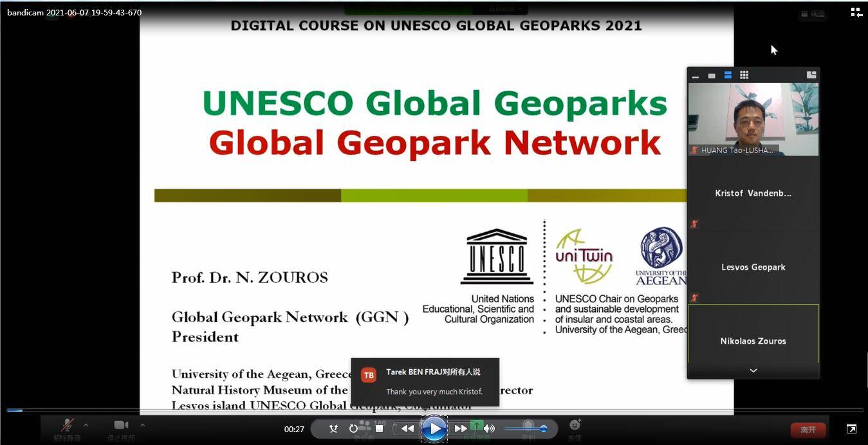868x445 pixels.
Task: Click the uniTwin logo on the slide
Action: coord(584,257)
